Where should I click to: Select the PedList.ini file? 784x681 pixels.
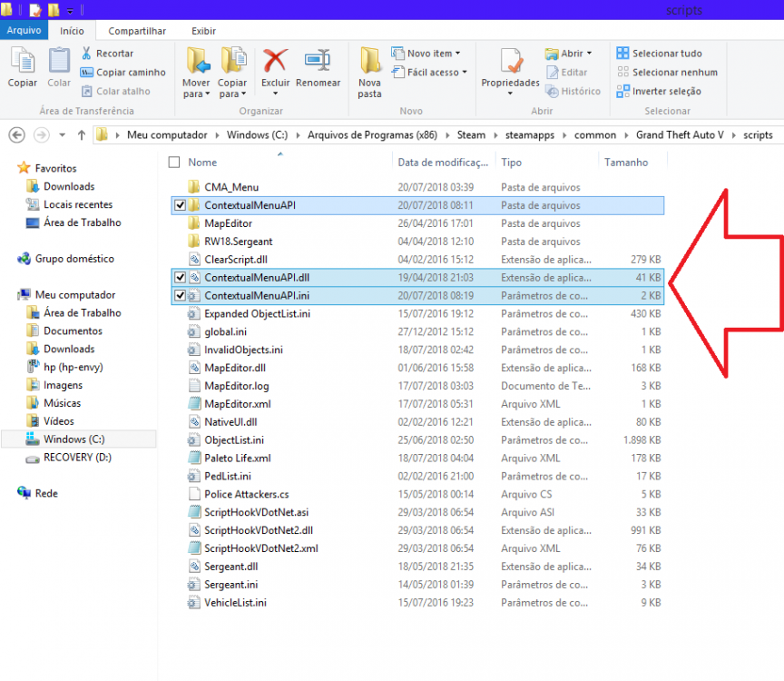pos(228,477)
